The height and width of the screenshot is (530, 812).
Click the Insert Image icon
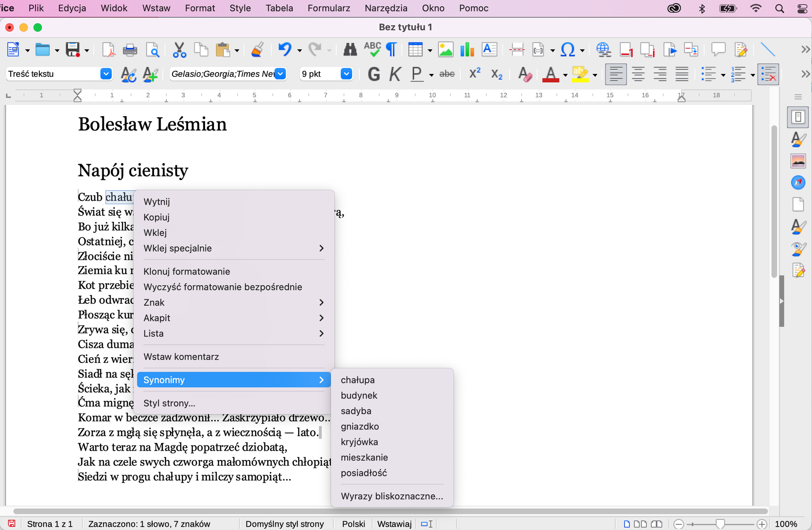pos(445,50)
